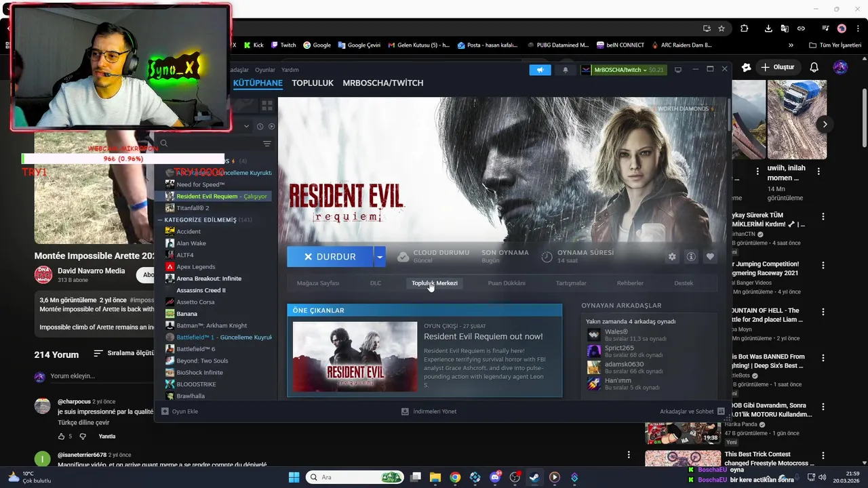Open Sıralama ölçütü sort control in YouTube comments
The width and height of the screenshot is (868, 488).
click(123, 354)
